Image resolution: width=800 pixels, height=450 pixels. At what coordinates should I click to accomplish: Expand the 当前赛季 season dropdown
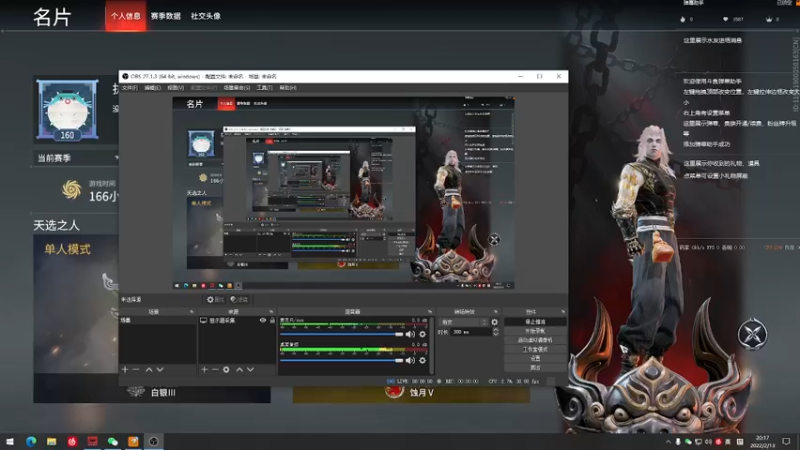pos(77,158)
